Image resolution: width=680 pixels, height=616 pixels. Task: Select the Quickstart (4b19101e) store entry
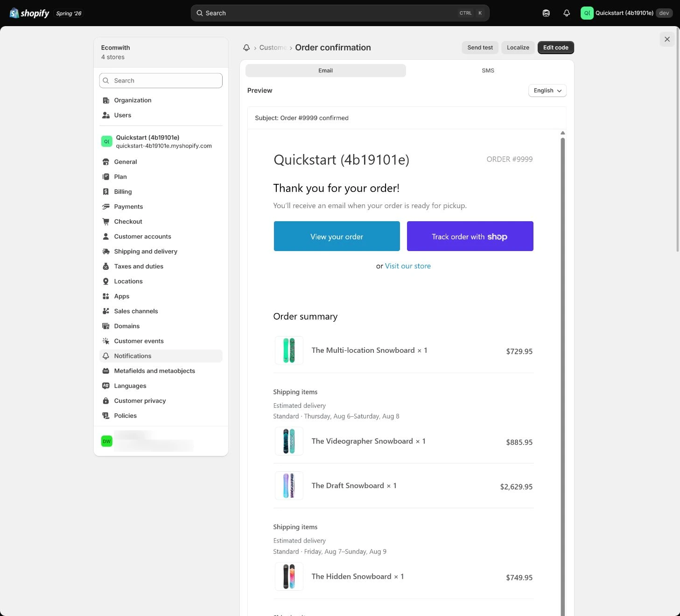click(161, 141)
